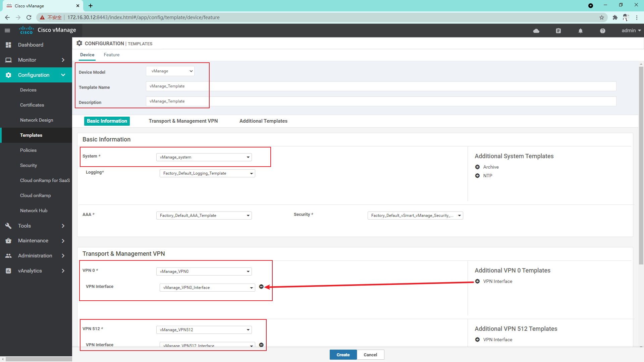Add an NTP additional system template
Image resolution: width=644 pixels, height=362 pixels.
click(x=478, y=176)
